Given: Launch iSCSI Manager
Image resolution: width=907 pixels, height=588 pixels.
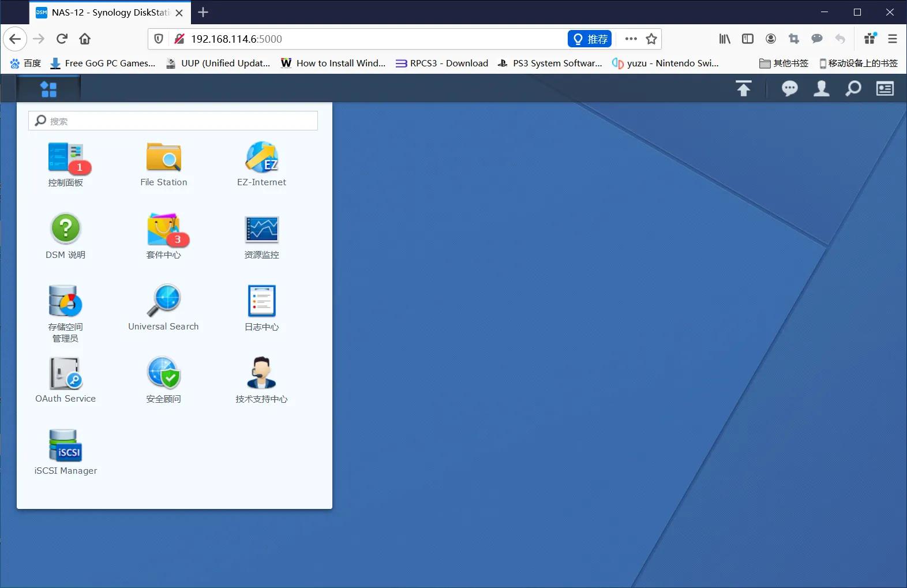Looking at the screenshot, I should (66, 452).
